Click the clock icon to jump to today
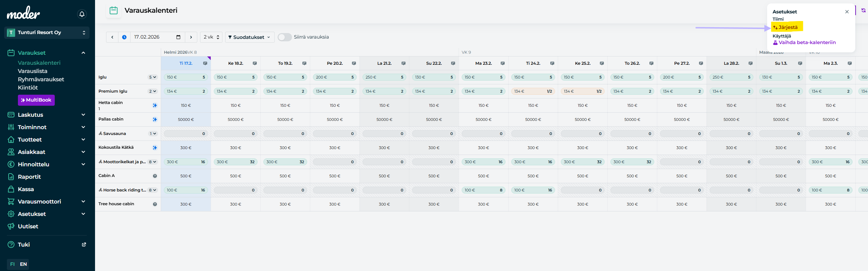The image size is (868, 271). (124, 37)
